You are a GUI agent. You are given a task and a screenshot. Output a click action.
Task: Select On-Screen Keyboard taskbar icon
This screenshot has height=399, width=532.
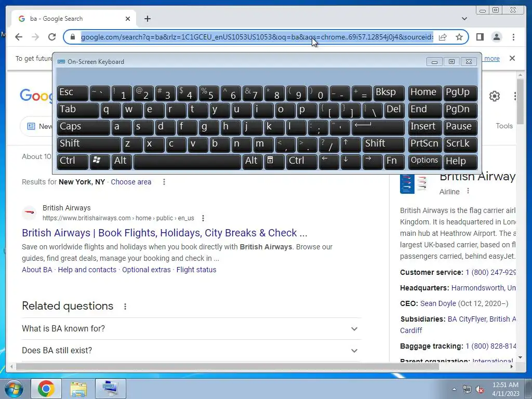110,389
